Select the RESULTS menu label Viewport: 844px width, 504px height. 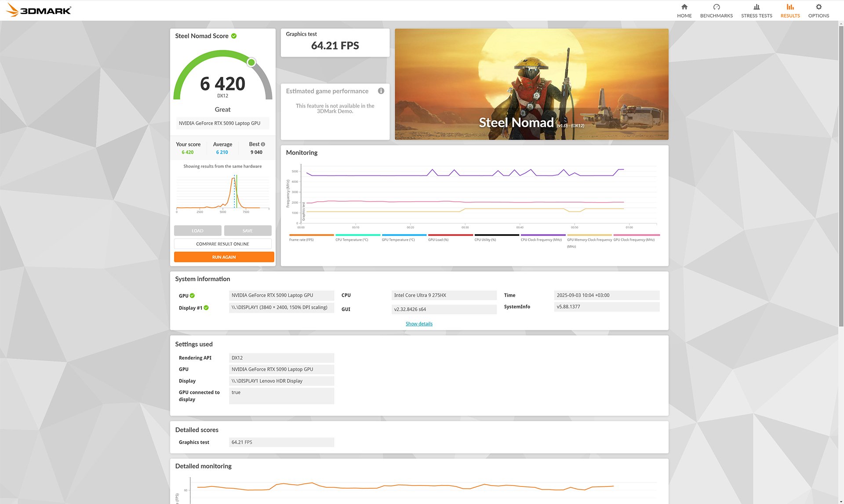point(790,16)
